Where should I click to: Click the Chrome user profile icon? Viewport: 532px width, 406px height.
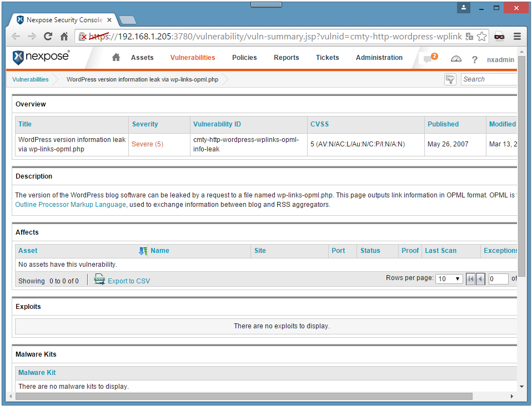pos(464,7)
